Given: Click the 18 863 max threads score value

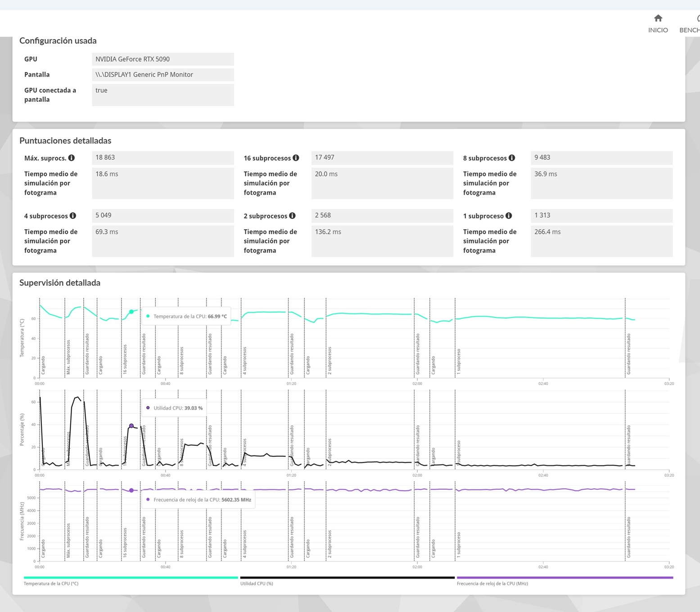Looking at the screenshot, I should coord(163,158).
